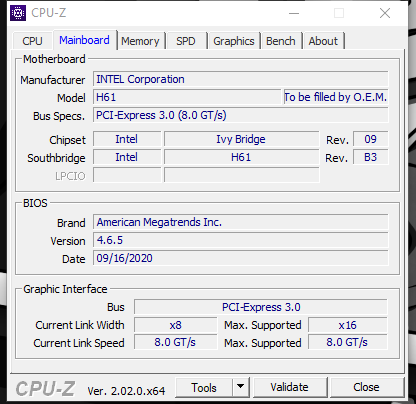Click the Validate button
This screenshot has width=416, height=404.
point(289,387)
